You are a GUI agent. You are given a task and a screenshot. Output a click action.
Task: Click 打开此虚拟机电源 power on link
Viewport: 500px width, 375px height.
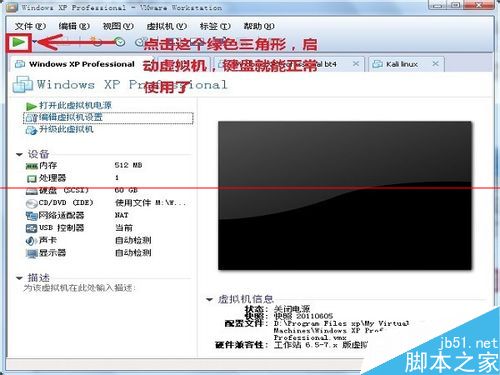[75, 105]
